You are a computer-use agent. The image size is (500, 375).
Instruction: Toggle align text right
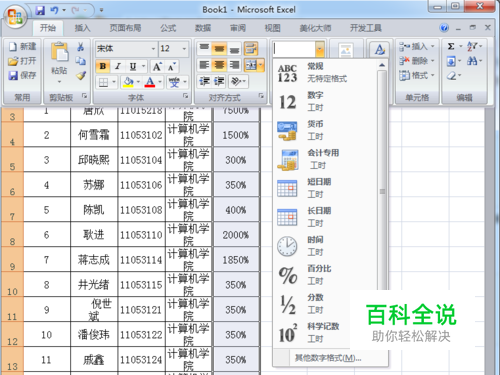point(234,65)
